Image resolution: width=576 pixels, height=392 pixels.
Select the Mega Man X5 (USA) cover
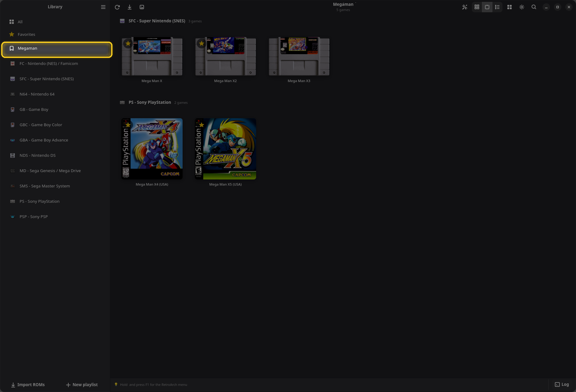(225, 149)
